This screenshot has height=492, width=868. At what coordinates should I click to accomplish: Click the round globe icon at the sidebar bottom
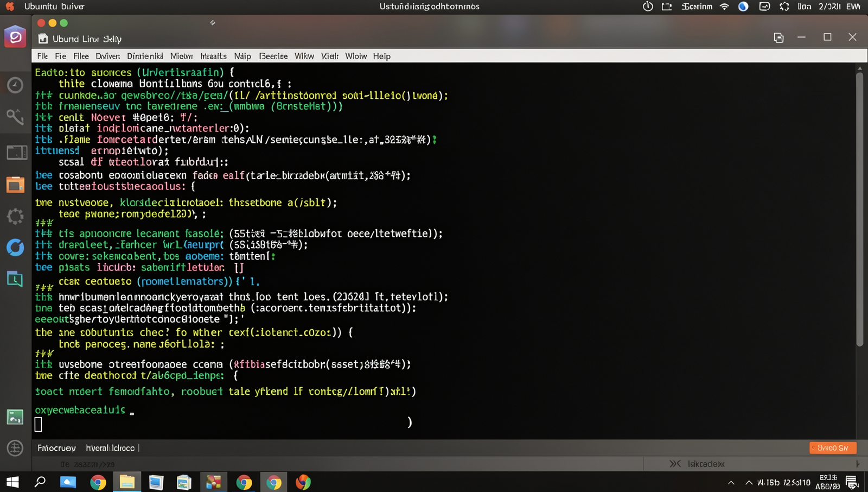point(15,448)
